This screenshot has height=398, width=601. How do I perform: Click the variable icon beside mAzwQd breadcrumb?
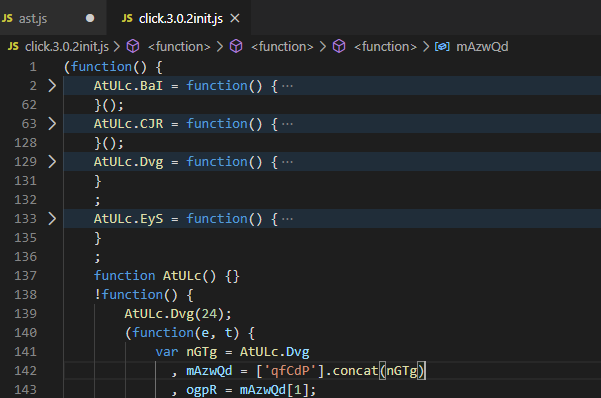pos(442,47)
